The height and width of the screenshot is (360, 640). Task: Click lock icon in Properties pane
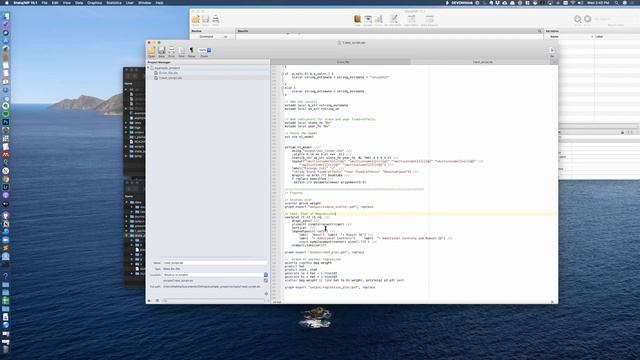(622, 132)
